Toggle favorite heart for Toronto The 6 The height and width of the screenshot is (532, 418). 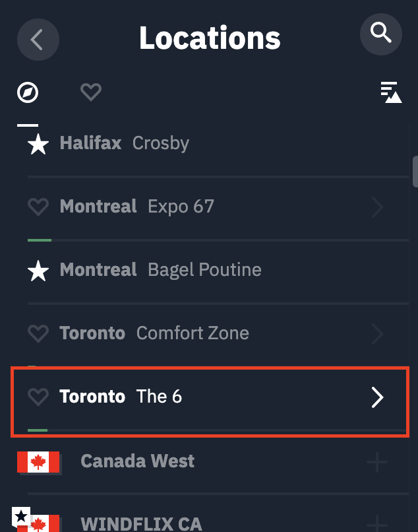pyautogui.click(x=38, y=397)
